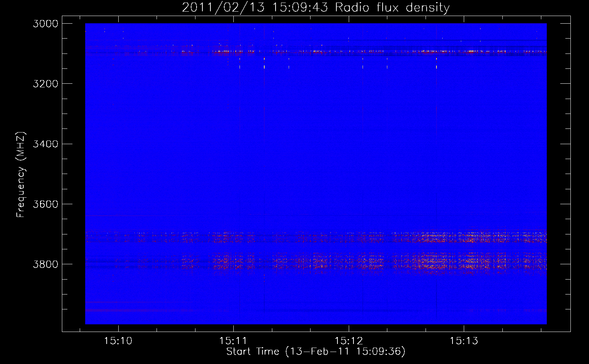Viewport: 589px width, 364px height.
Task: Select the 3200 frequency tick label
Action: coord(46,84)
